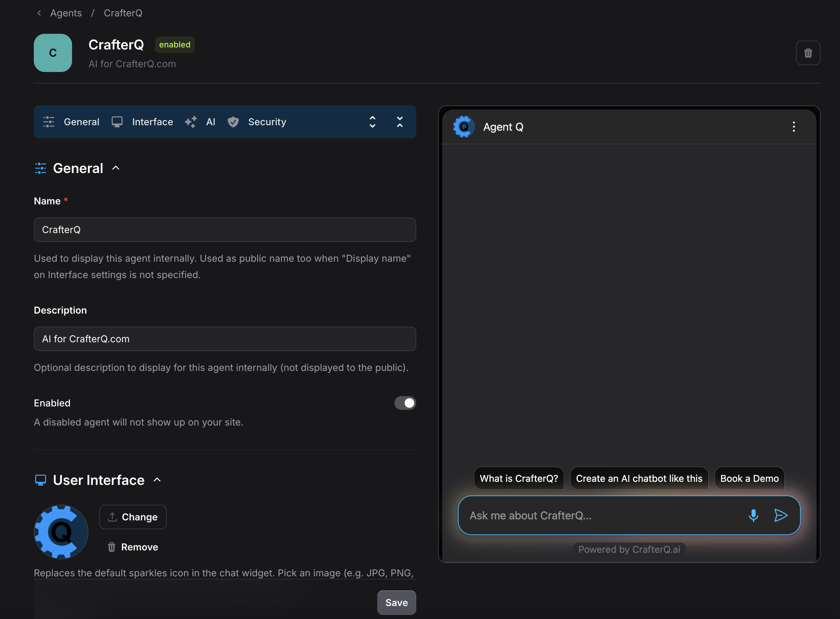Click the CrafterQ breadcrumb item

(123, 13)
